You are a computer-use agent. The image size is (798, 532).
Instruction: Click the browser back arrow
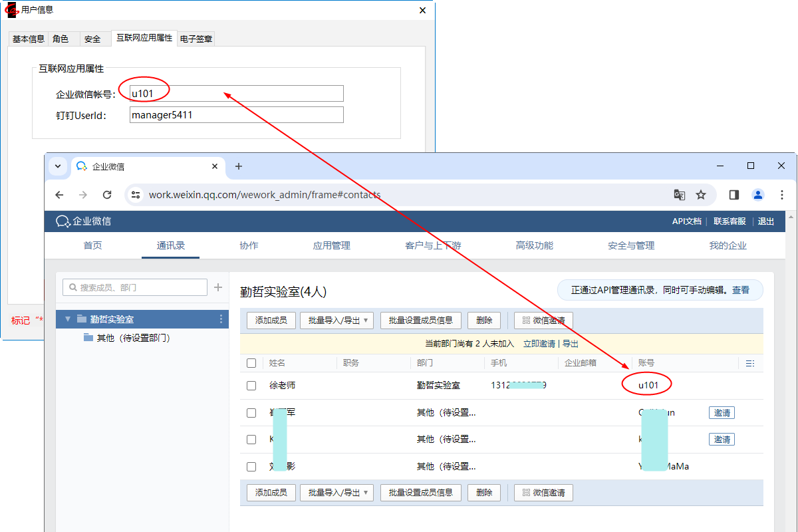[60, 195]
